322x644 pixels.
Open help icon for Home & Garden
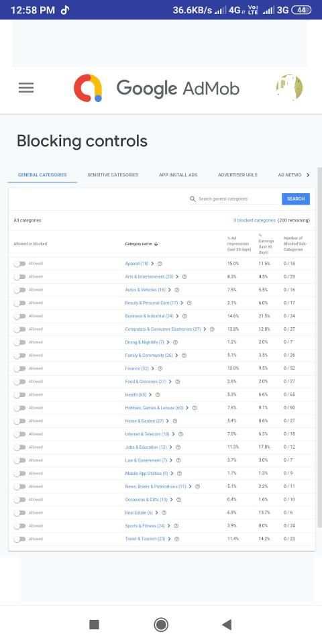[175, 421]
